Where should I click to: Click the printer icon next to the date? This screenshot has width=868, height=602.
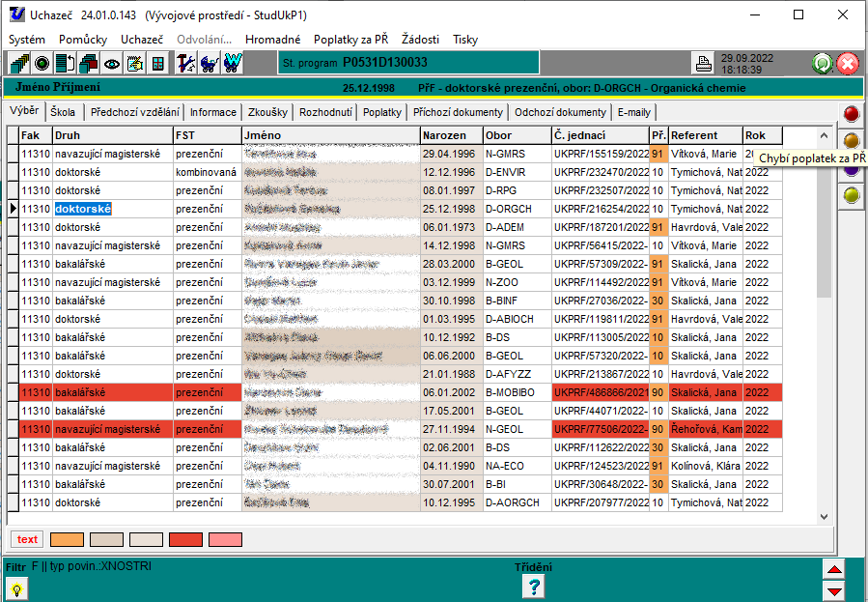pos(704,65)
